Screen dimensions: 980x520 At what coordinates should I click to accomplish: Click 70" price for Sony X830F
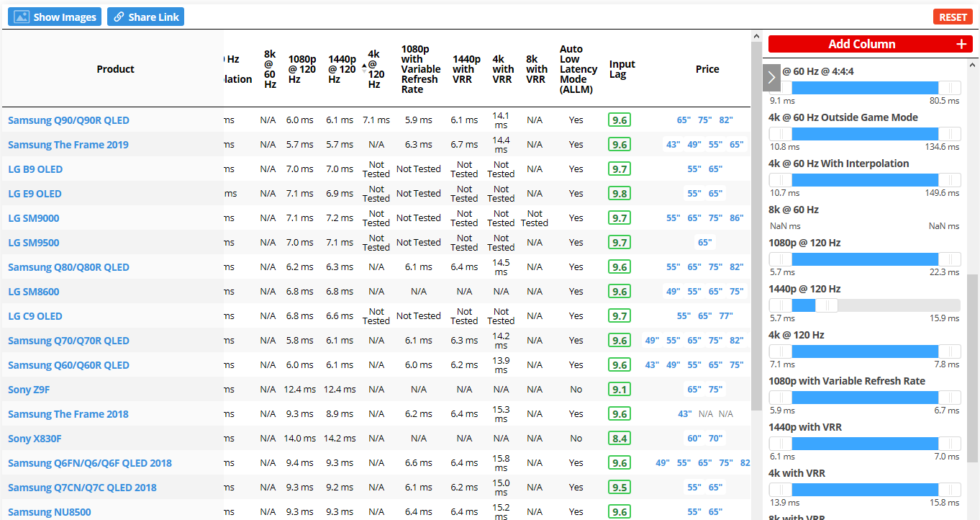(x=715, y=439)
